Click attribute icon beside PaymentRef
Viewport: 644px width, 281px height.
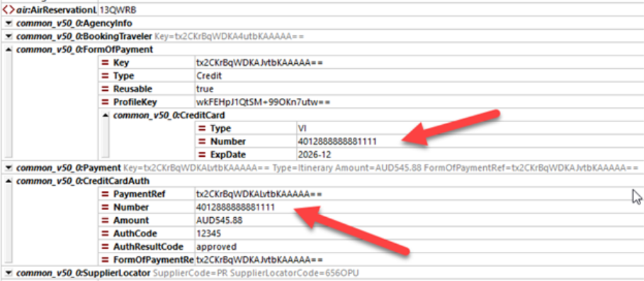pos(106,194)
